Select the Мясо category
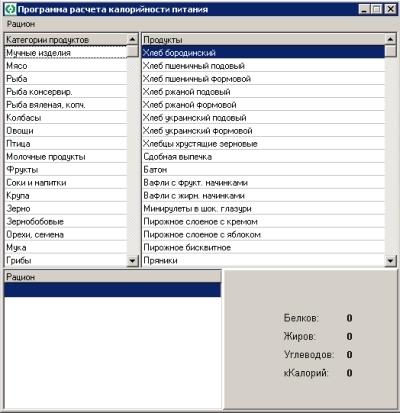400x413 pixels. click(66, 66)
